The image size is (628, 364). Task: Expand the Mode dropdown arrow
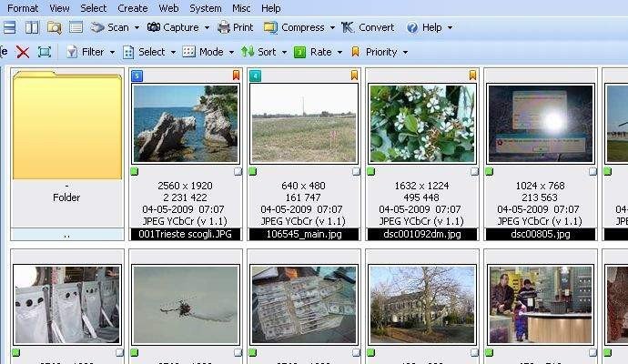(x=231, y=53)
